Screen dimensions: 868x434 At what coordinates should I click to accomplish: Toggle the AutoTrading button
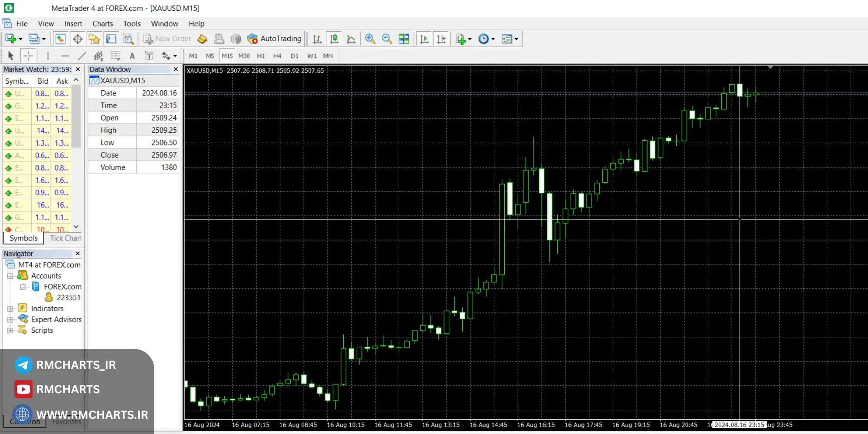tap(274, 39)
